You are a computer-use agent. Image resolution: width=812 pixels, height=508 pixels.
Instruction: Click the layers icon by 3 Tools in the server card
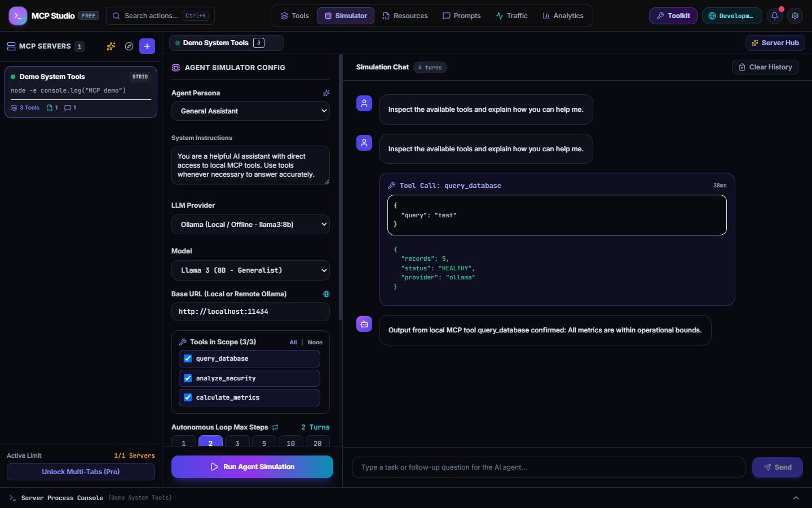click(14, 108)
